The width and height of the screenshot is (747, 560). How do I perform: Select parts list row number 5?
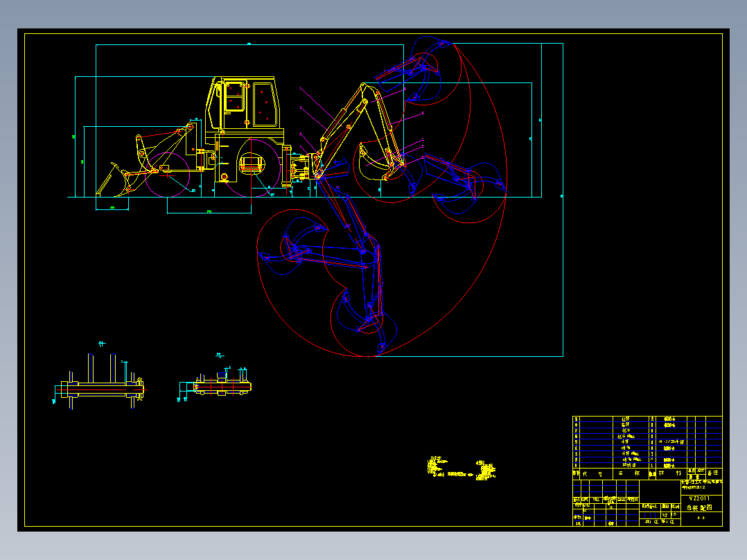click(647, 442)
